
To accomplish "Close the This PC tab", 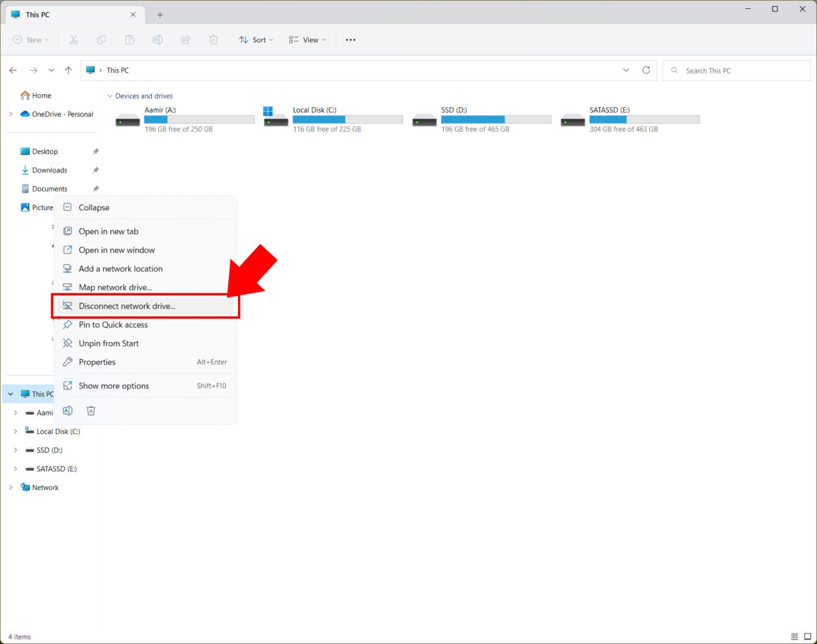I will (x=133, y=14).
